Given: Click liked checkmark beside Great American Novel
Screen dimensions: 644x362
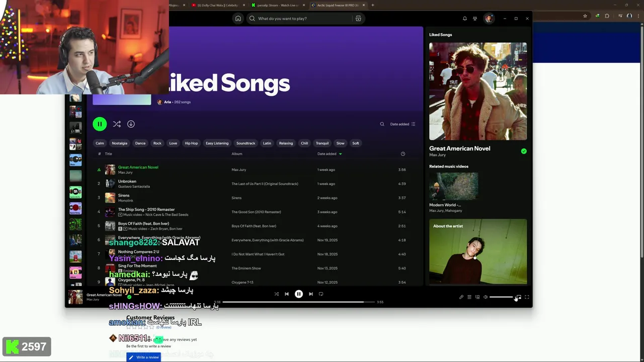Looking at the screenshot, I should [524, 151].
